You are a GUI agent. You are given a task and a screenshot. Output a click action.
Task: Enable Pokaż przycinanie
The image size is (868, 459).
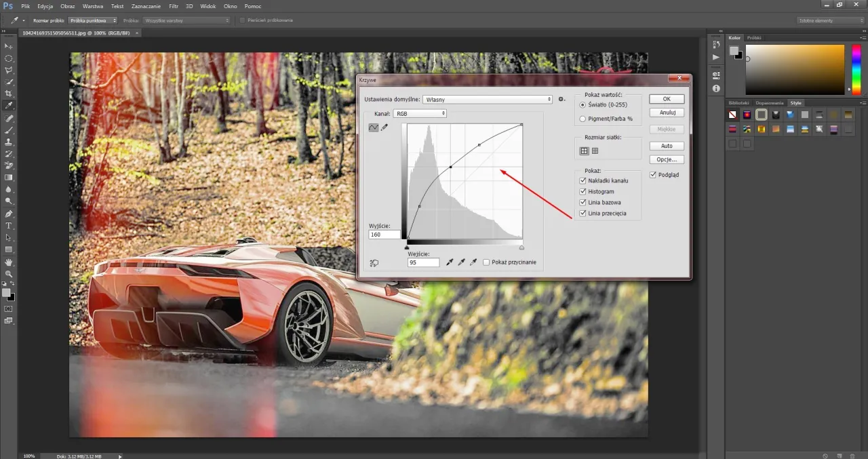[x=486, y=262]
